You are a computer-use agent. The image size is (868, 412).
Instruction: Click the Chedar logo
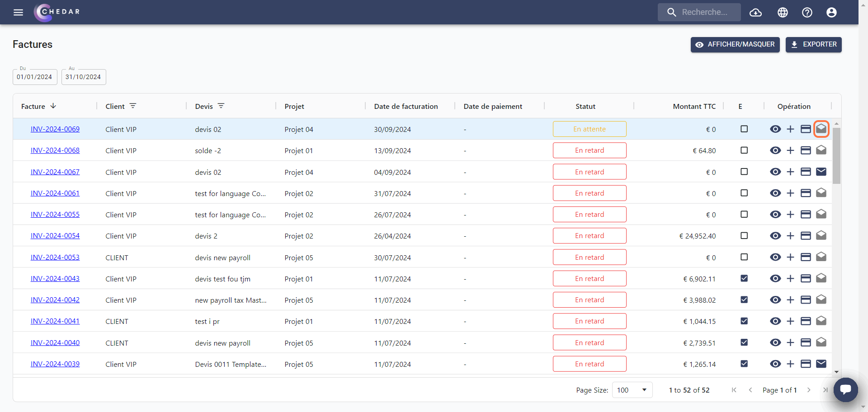[57, 12]
